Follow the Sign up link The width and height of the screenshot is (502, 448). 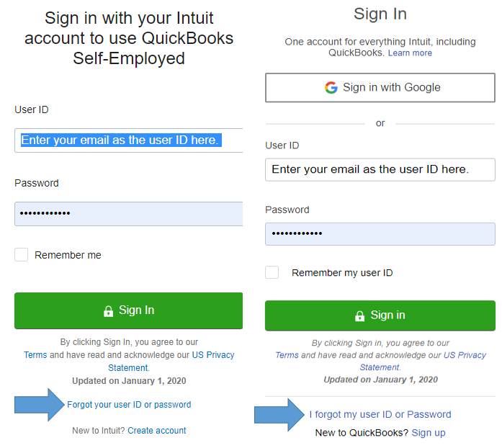(429, 433)
